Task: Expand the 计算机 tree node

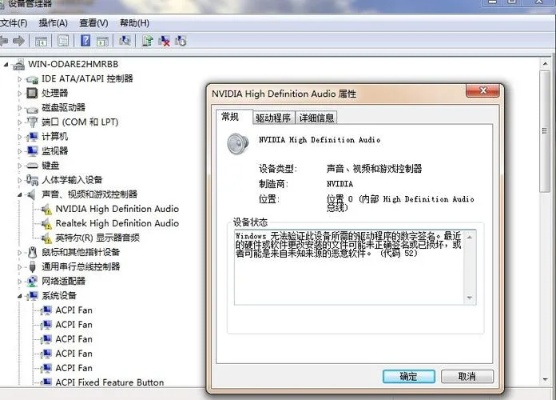Action: click(x=20, y=137)
